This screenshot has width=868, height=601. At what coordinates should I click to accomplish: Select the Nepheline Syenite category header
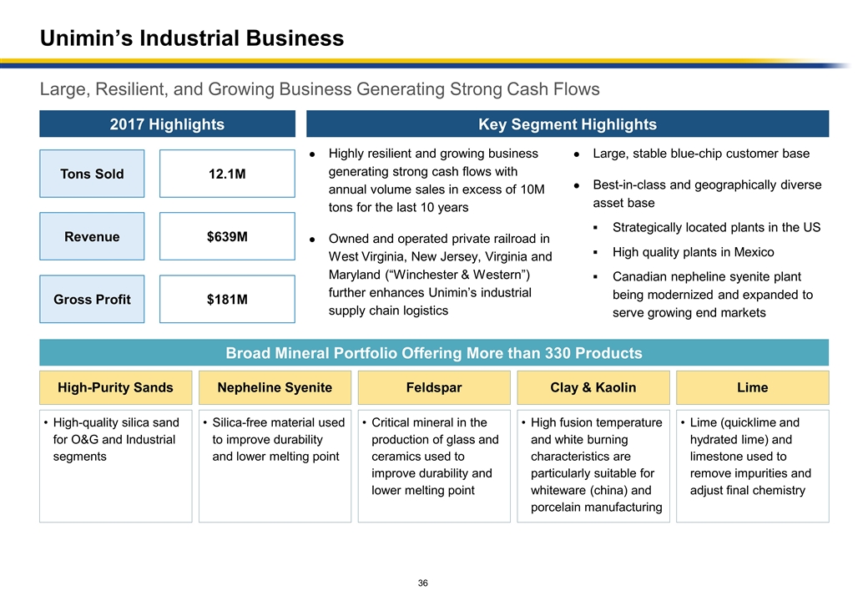point(275,387)
